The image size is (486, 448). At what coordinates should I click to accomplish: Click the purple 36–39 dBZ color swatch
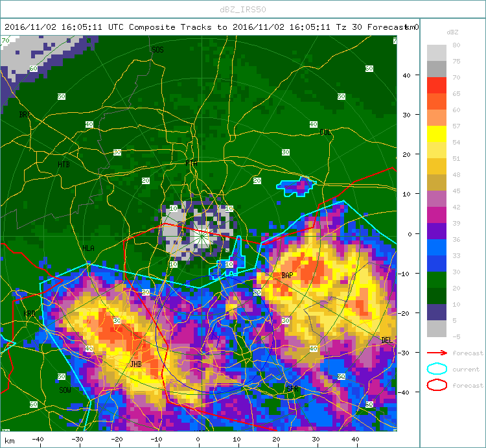click(437, 231)
